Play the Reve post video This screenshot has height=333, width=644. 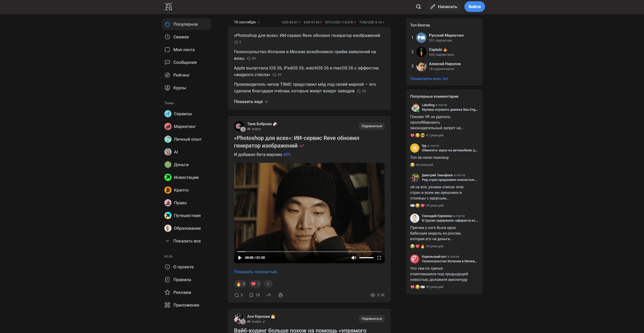[240, 258]
